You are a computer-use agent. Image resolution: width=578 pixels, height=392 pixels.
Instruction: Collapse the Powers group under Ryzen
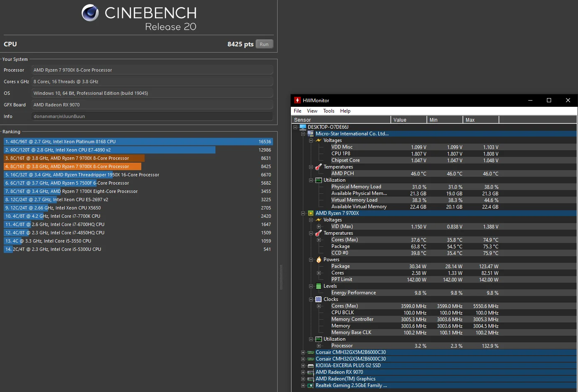pos(311,260)
